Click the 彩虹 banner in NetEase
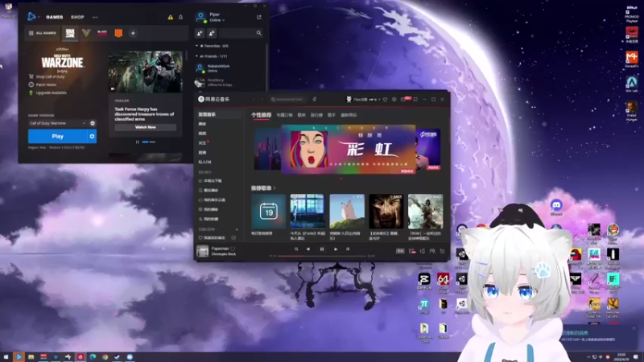 [x=349, y=150]
